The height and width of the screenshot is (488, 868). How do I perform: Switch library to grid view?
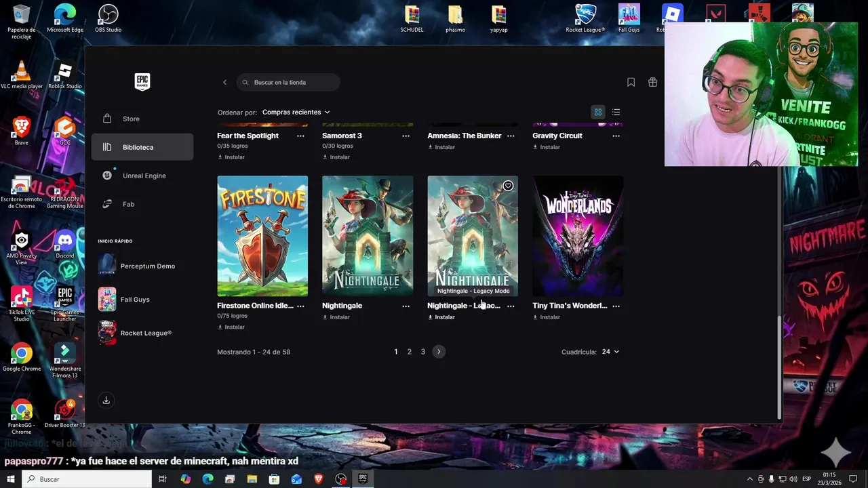click(x=598, y=112)
